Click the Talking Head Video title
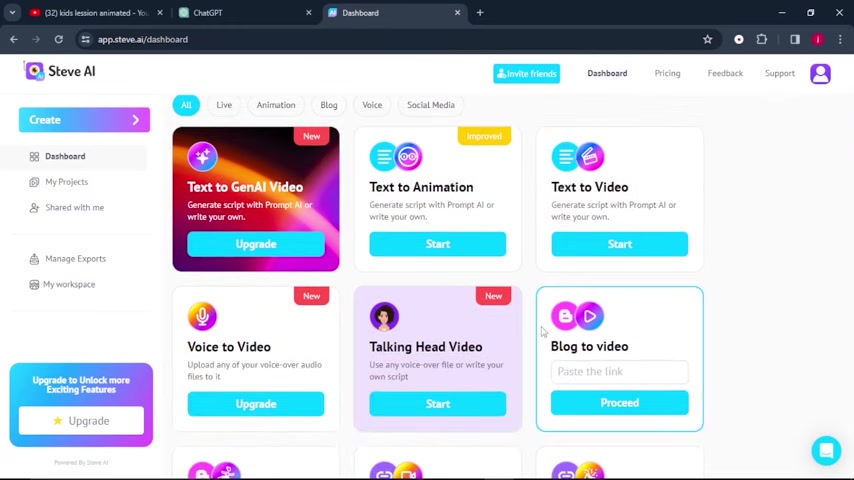Screen dimensions: 854x480 [x=425, y=347]
